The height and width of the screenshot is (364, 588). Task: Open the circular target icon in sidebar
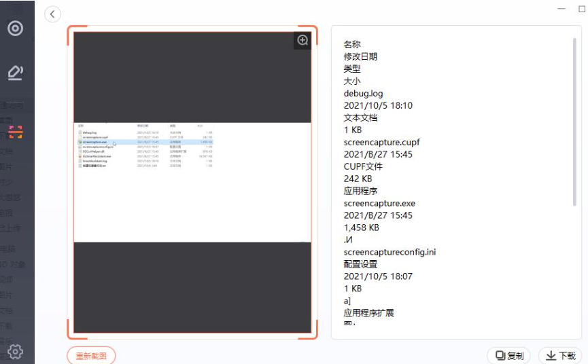tap(15, 29)
